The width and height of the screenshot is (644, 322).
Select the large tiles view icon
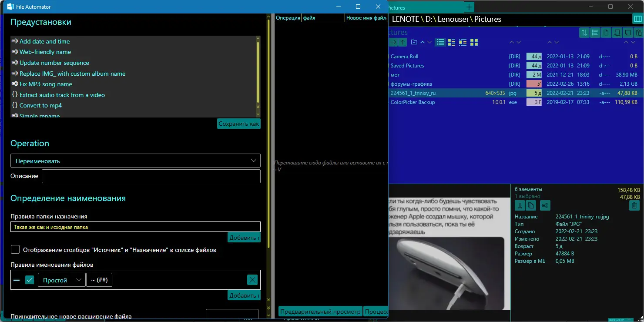click(474, 42)
